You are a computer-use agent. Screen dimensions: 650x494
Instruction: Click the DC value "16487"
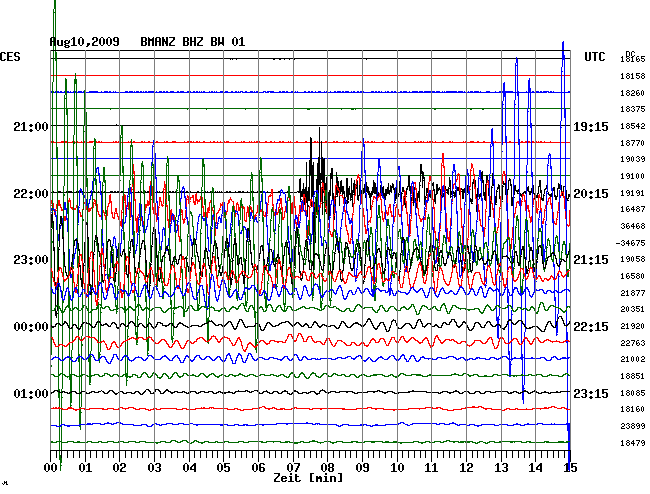pyautogui.click(x=633, y=209)
